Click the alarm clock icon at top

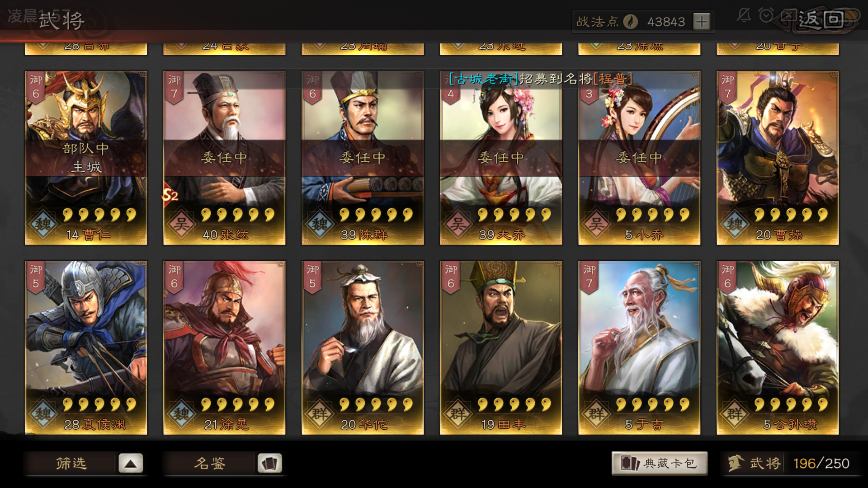pos(766,15)
